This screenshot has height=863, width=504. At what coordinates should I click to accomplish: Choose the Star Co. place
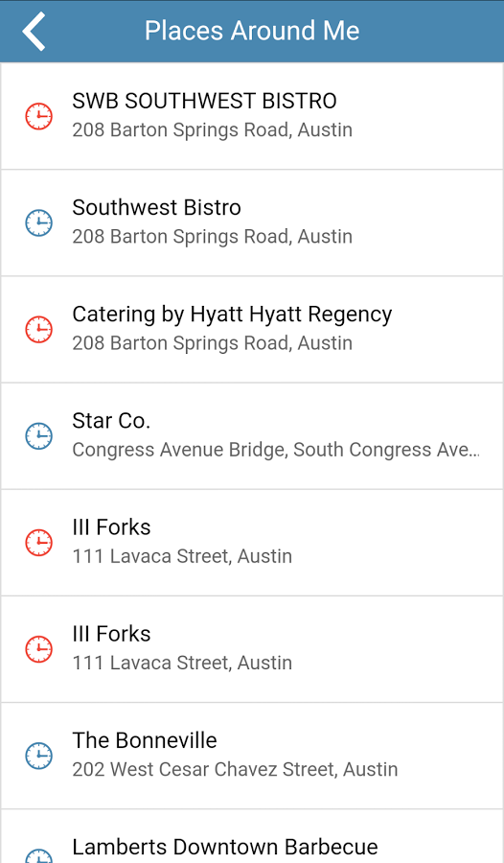coord(252,436)
